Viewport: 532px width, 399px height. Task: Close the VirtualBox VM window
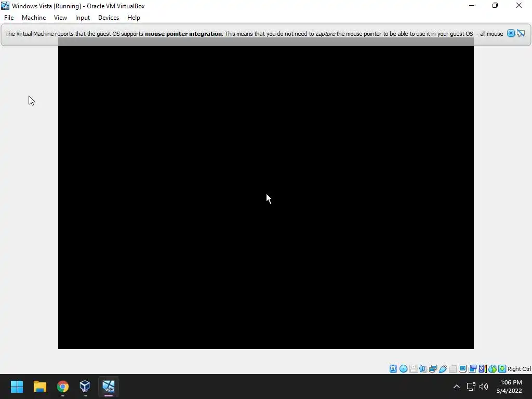tap(519, 5)
